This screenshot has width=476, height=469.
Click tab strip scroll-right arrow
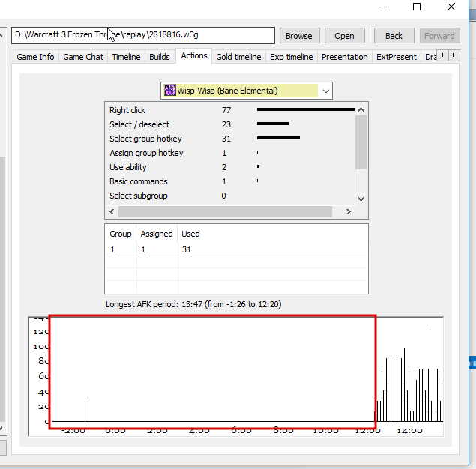[x=454, y=55]
